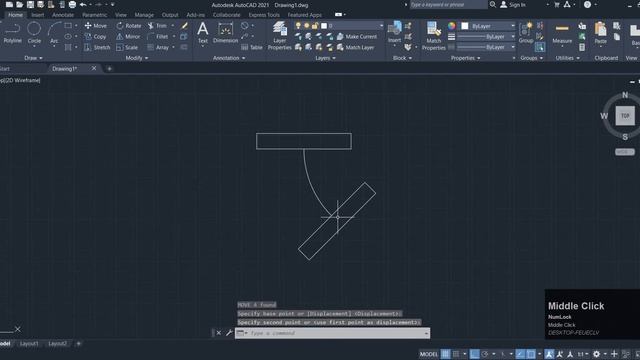Viewport: 640px width, 360px height.
Task: Add a new drawing tab with plus
Action: pos(109,69)
